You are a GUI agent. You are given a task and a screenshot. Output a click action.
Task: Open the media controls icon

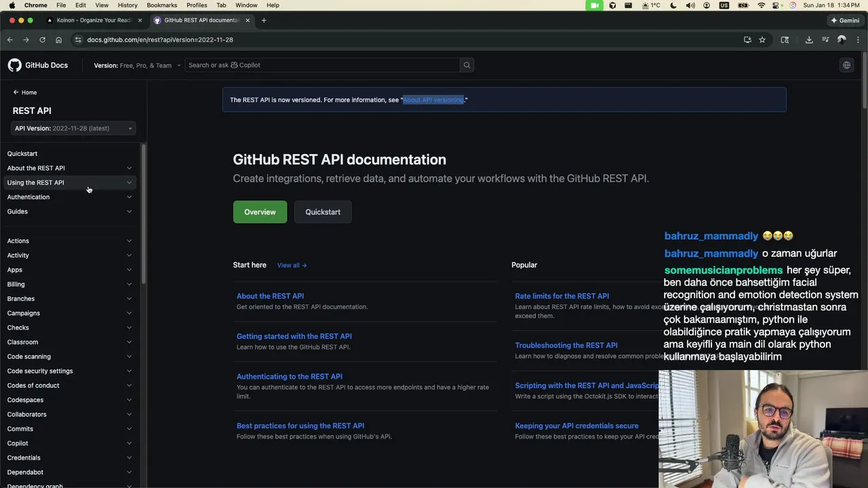pyautogui.click(x=825, y=40)
